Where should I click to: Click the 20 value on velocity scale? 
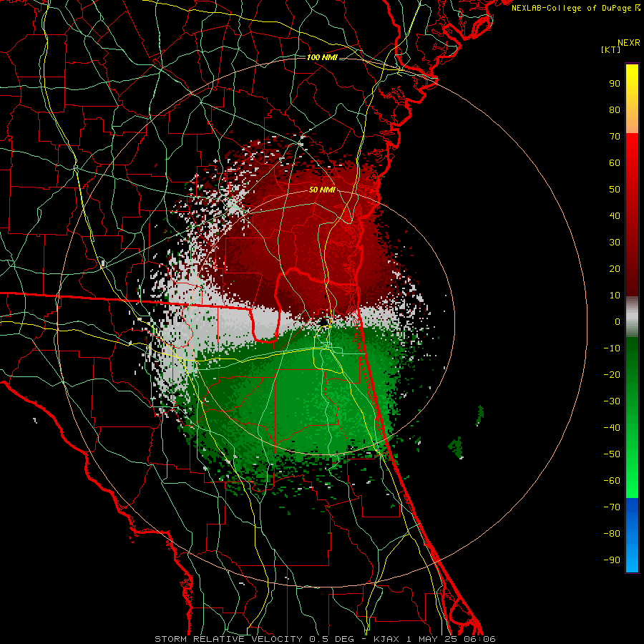point(615,268)
